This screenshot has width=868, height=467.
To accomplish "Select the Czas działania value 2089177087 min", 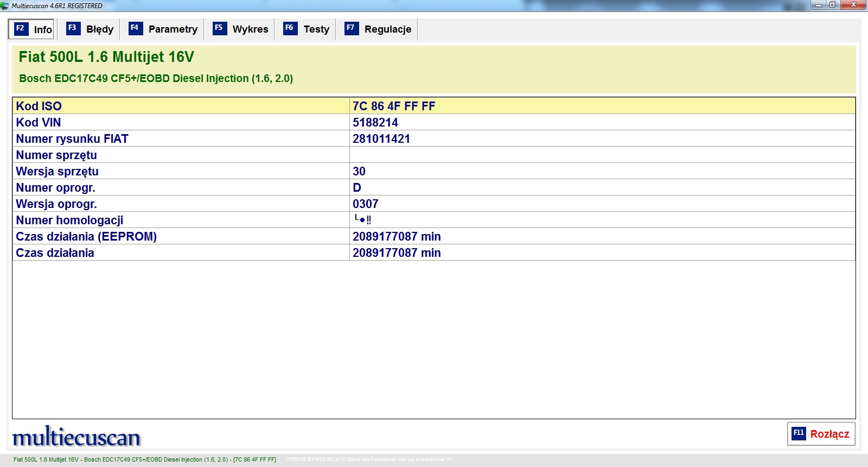I will click(x=397, y=253).
